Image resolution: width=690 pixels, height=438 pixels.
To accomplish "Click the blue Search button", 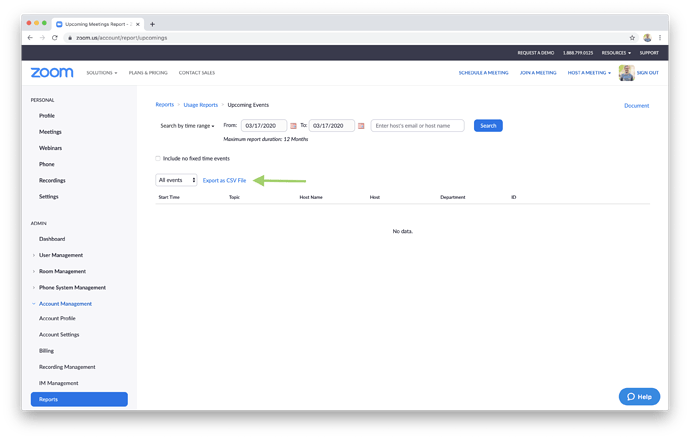I will 488,126.
